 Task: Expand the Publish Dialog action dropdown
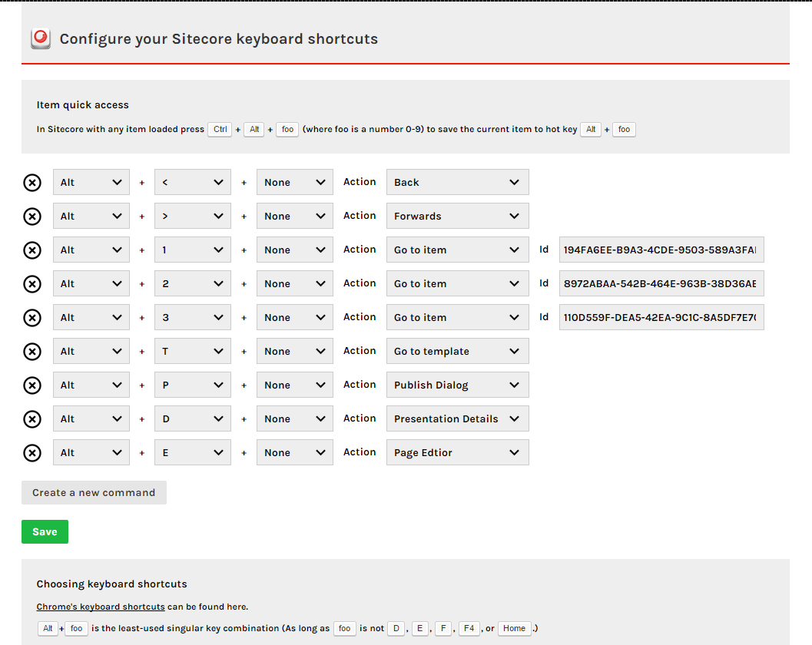coord(457,385)
